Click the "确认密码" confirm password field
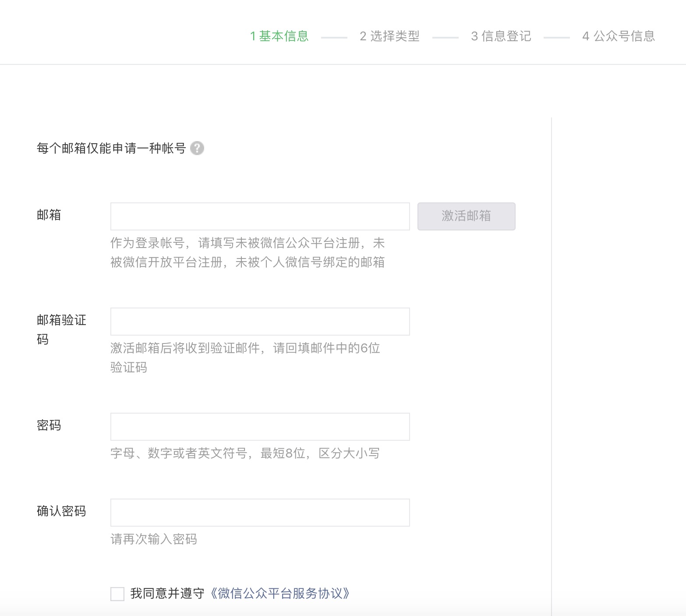This screenshot has width=686, height=616. (259, 512)
